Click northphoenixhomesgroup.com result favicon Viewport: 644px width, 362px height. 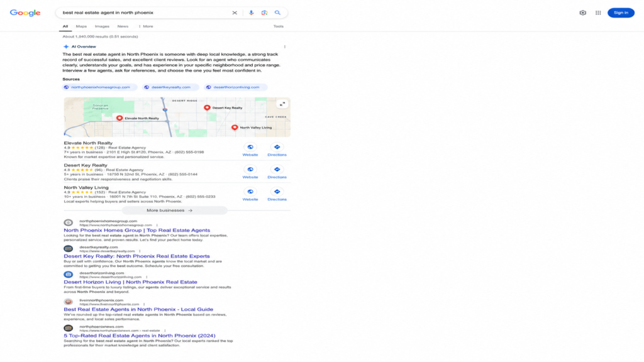pos(68,222)
